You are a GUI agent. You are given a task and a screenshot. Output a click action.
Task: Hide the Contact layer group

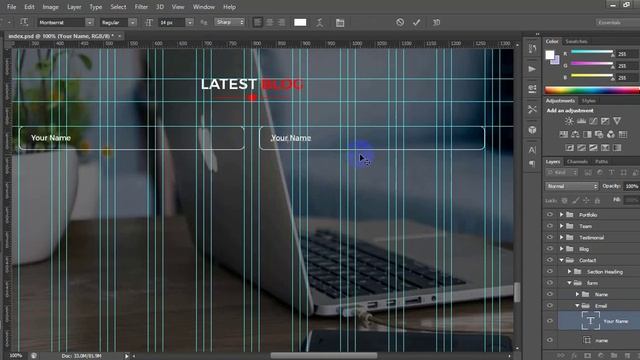tap(550, 260)
